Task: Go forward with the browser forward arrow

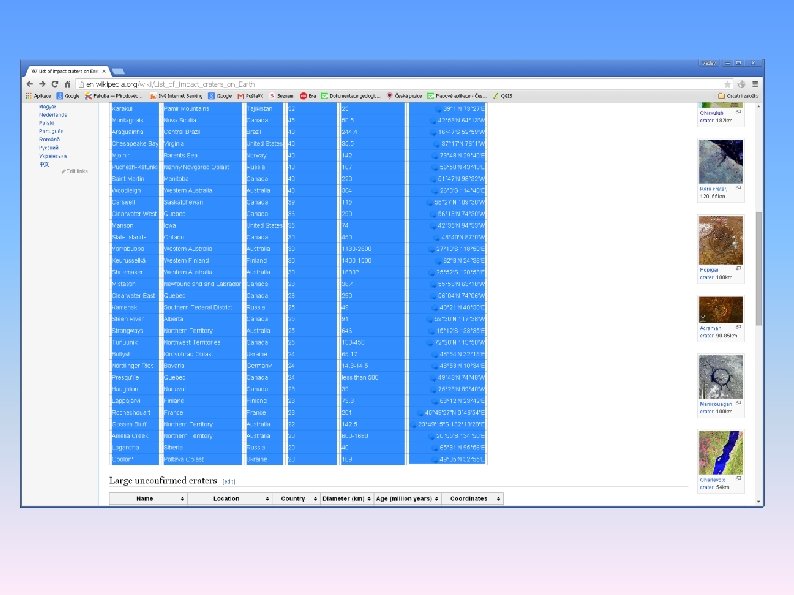Action: point(43,84)
